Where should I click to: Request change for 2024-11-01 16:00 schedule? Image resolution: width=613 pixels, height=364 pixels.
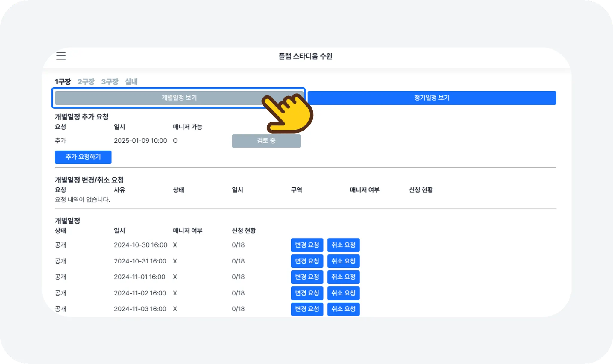[307, 277]
